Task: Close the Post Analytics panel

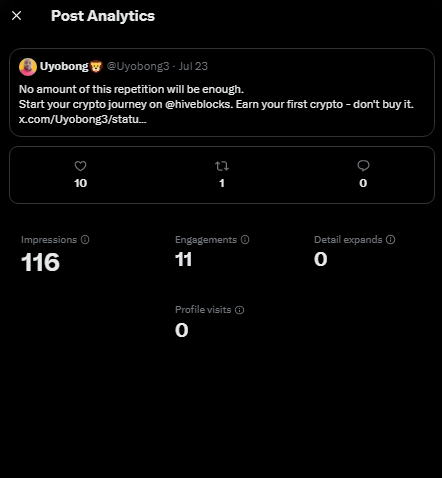Action: (16, 16)
